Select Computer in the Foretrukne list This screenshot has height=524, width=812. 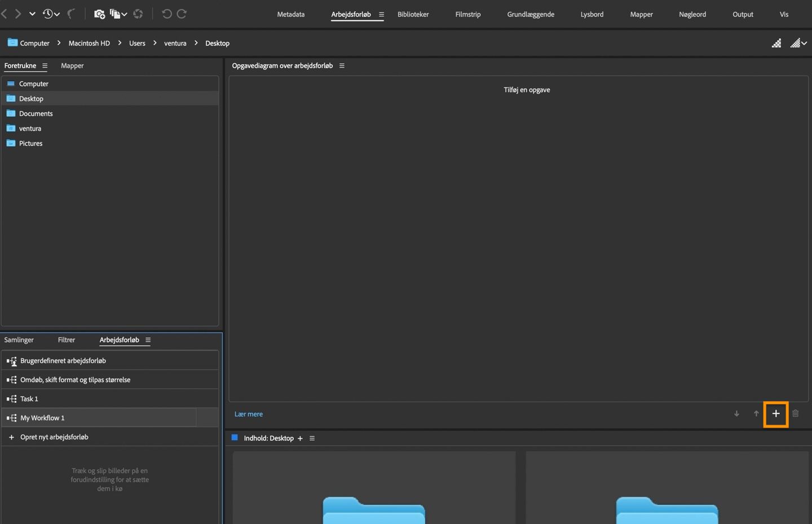(110, 83)
